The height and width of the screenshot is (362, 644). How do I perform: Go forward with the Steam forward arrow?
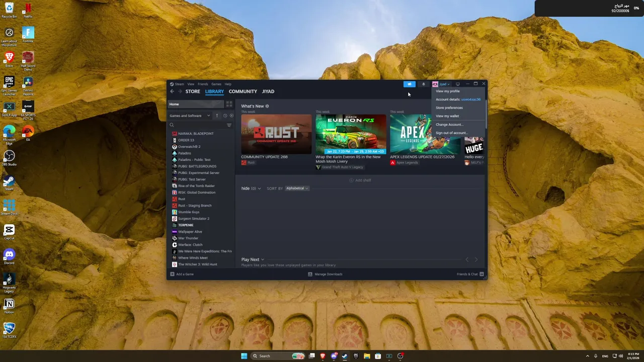coord(180,92)
